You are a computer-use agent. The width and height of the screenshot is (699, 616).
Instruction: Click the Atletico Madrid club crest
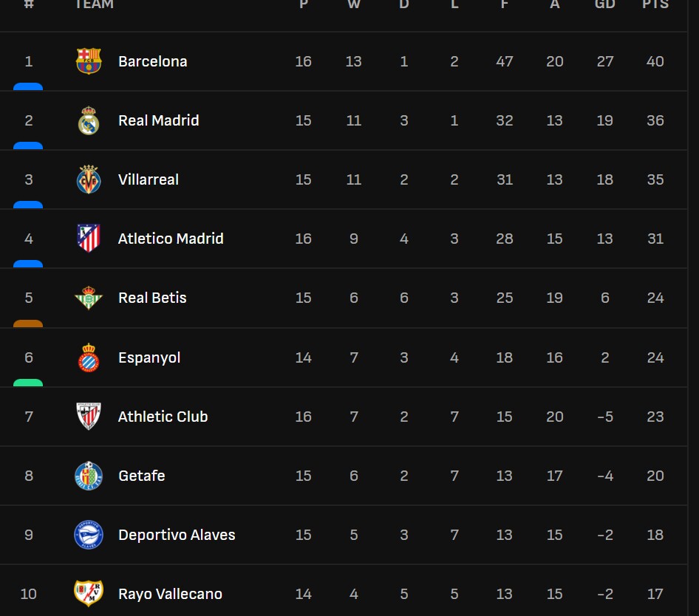tap(89, 239)
